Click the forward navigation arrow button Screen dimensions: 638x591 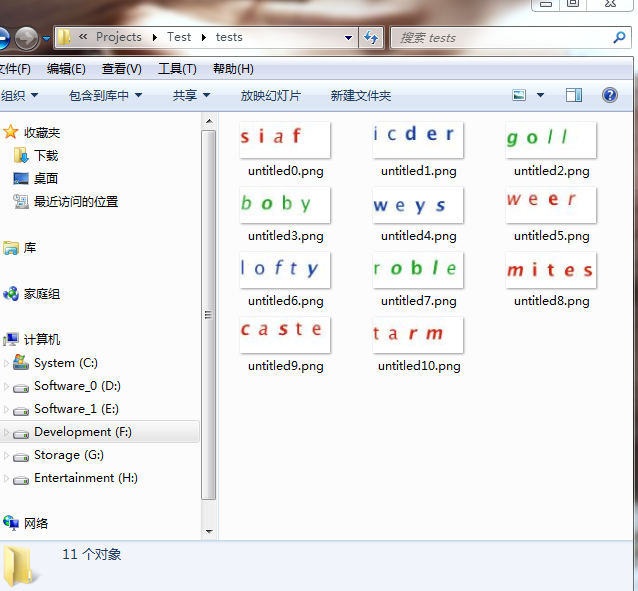(x=26, y=38)
